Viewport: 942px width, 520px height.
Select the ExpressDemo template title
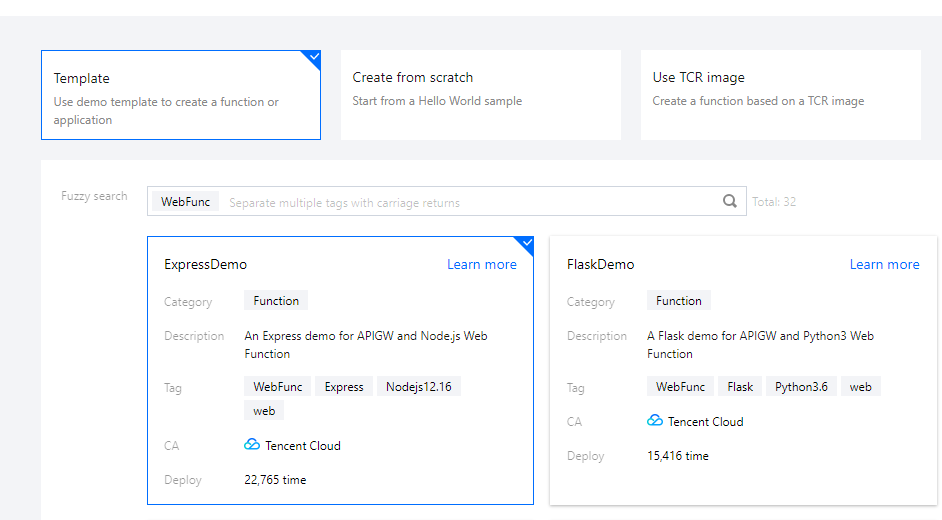[206, 265]
